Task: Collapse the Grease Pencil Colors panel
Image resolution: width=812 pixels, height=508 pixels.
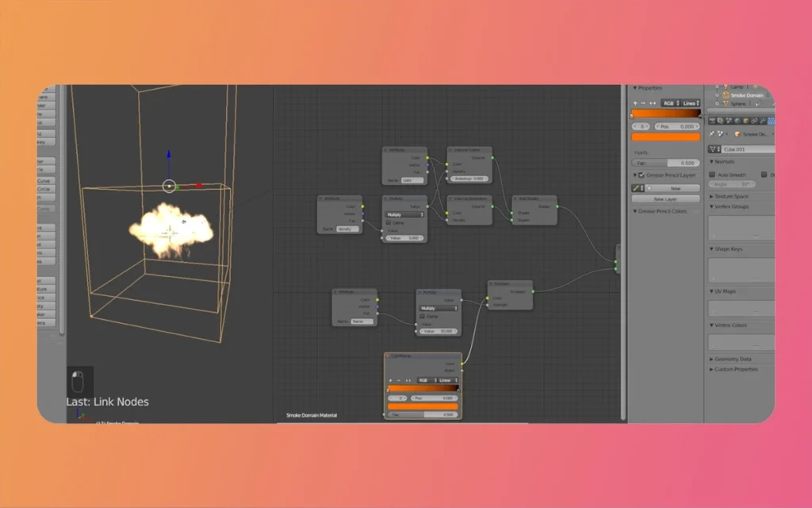Action: 660,211
